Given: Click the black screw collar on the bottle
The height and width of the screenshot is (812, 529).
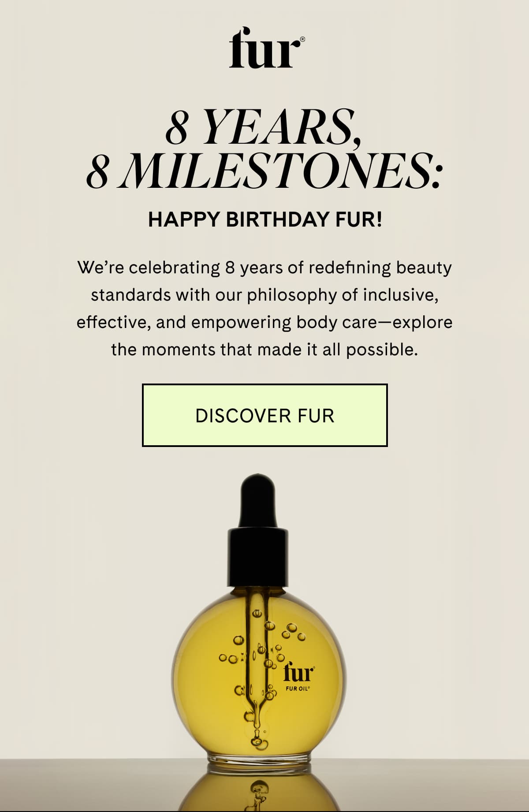Looking at the screenshot, I should (258, 558).
